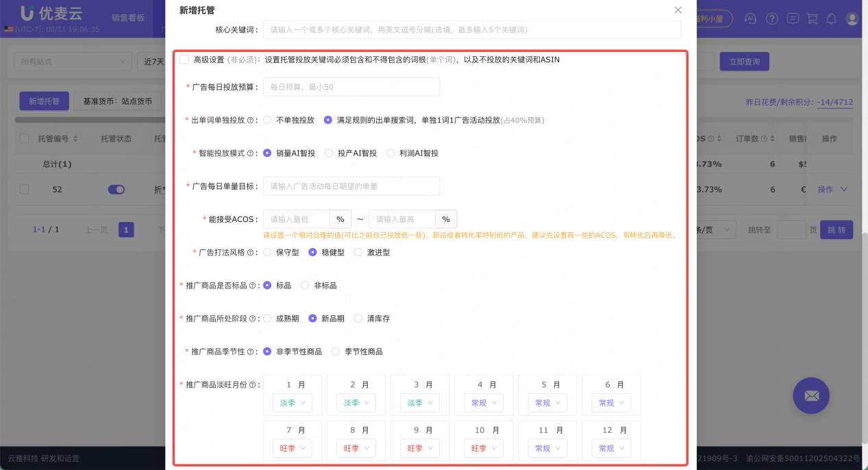Click the help question mark icon
This screenshot has height=470, width=868.
[771, 18]
